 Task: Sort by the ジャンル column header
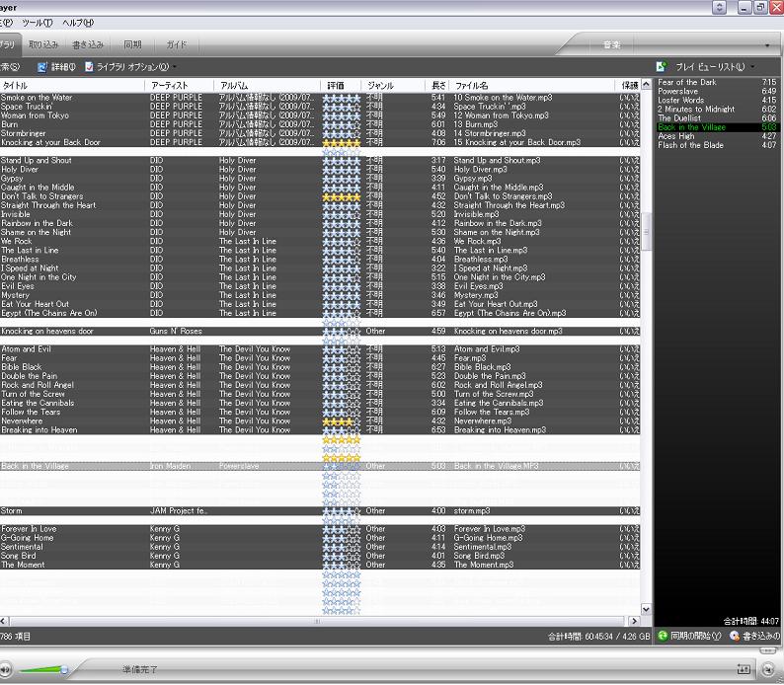[393, 86]
